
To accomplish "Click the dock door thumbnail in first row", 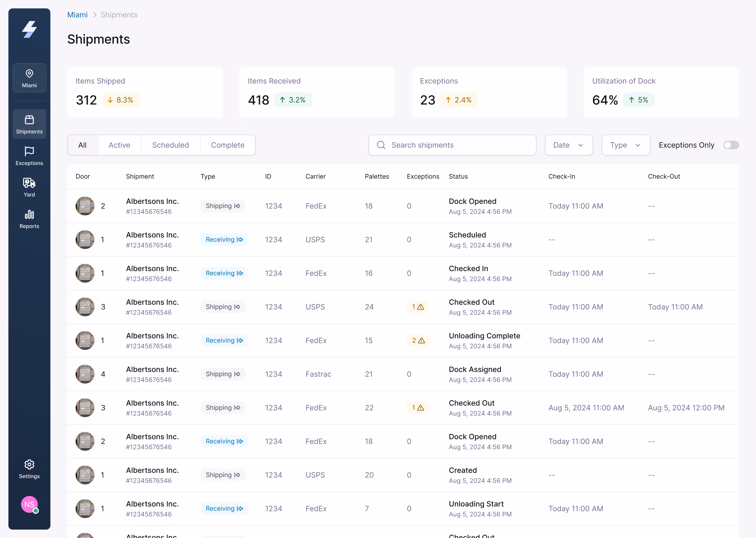I will tap(85, 206).
